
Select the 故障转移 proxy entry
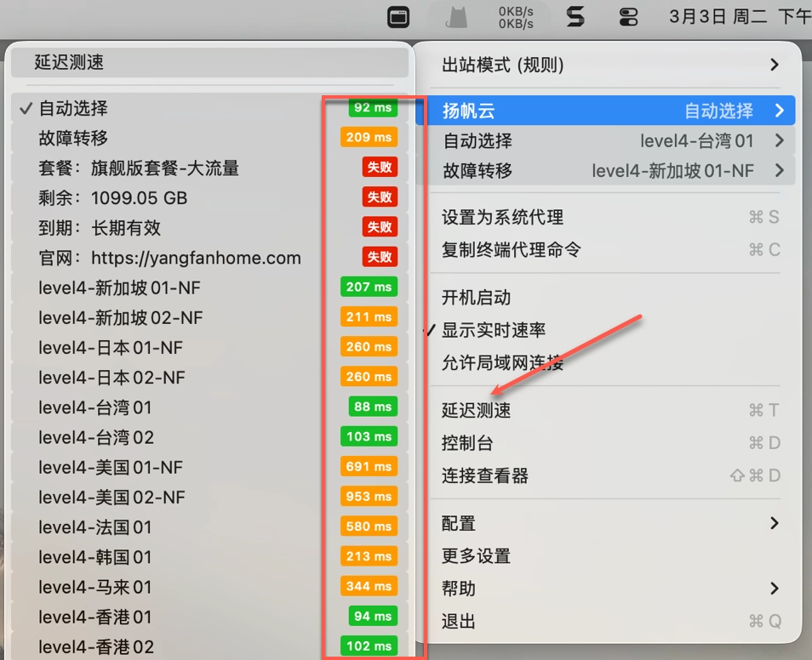tap(209, 139)
